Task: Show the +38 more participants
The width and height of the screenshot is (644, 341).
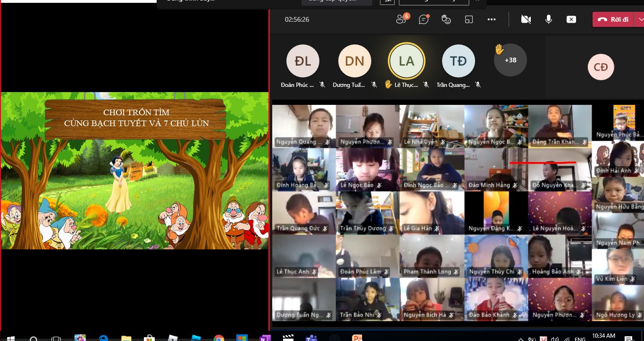Action: pos(510,60)
